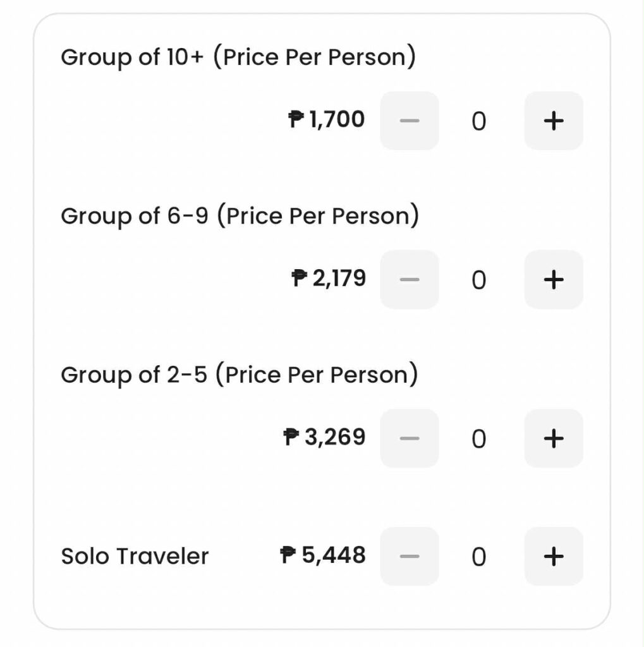Add a Solo Traveler with plus button
This screenshot has height=647, width=644.
point(553,557)
